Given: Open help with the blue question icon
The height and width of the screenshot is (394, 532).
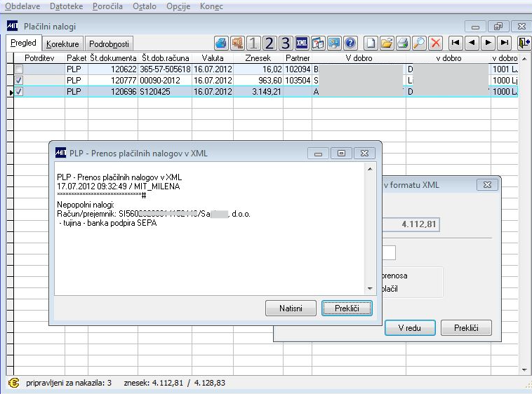Looking at the screenshot, I should point(350,43).
